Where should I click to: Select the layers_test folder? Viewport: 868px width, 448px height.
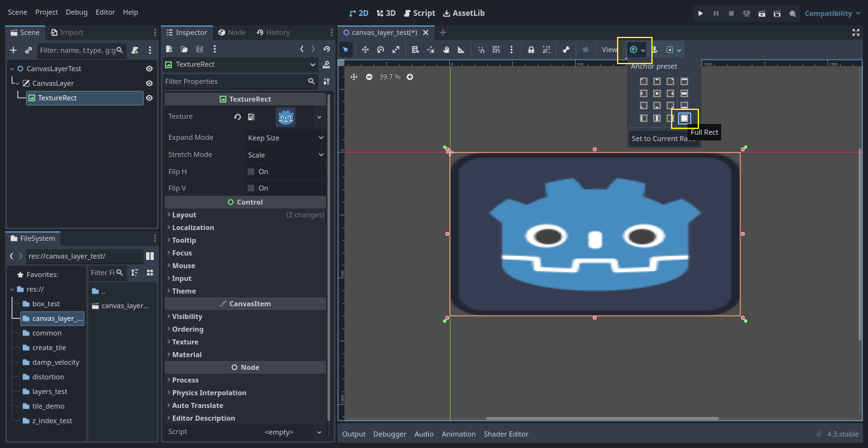click(50, 391)
